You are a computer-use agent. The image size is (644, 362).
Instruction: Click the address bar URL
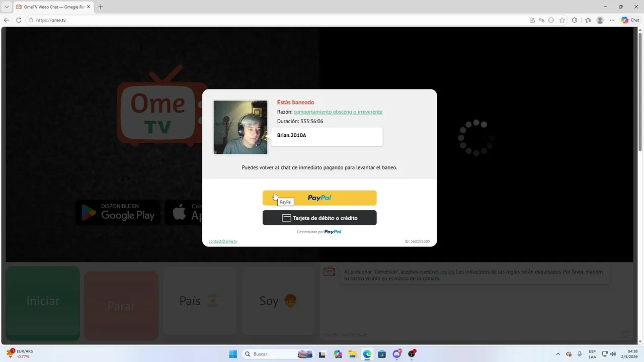click(51, 20)
